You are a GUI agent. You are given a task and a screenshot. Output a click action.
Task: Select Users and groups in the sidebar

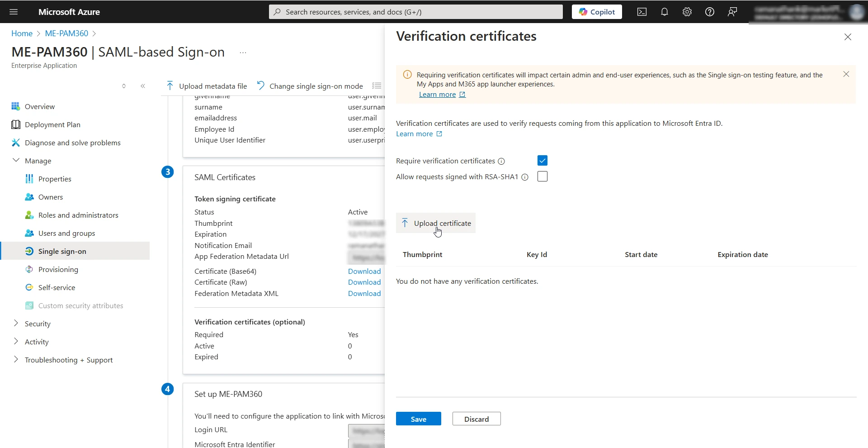(66, 233)
